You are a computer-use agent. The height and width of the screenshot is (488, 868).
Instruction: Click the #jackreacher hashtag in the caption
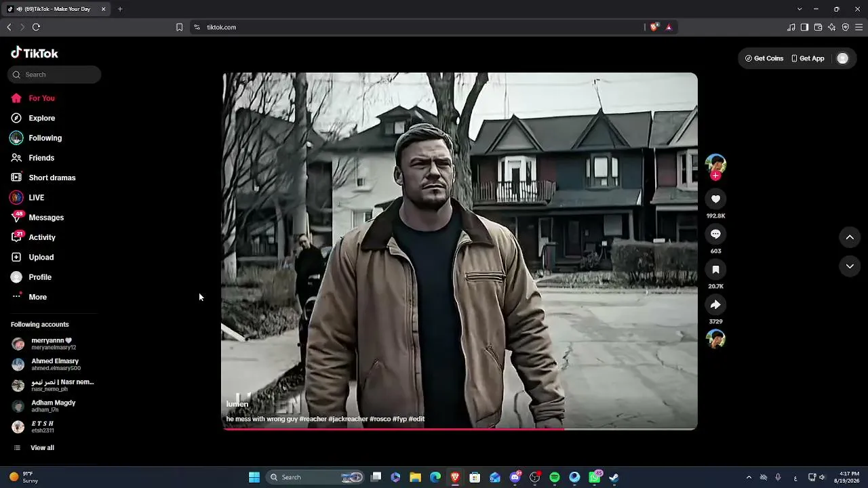pos(348,419)
